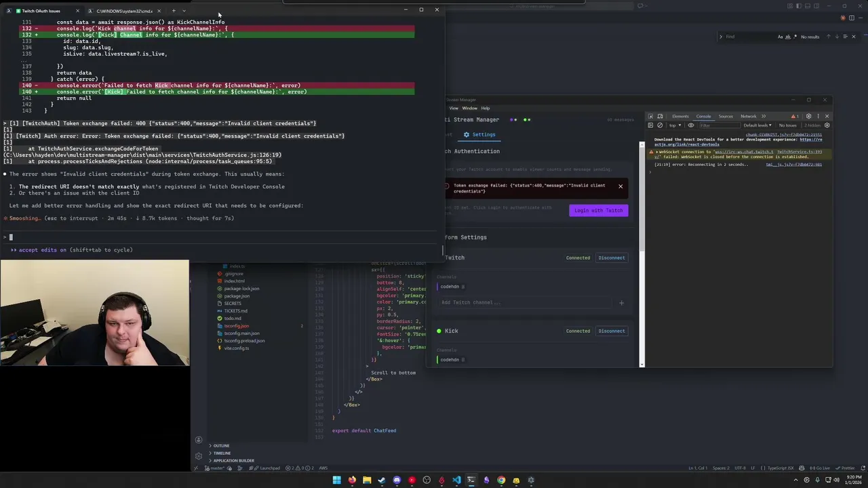Image resolution: width=868 pixels, height=488 pixels.
Task: Open the terminal new tab dropdown arrow
Action: click(184, 11)
